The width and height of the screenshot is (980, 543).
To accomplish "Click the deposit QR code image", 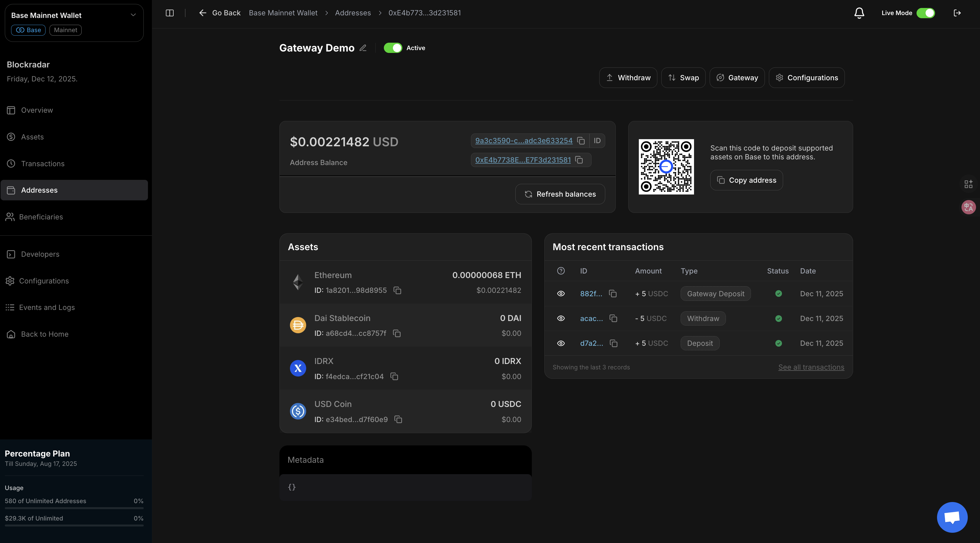I will point(666,167).
